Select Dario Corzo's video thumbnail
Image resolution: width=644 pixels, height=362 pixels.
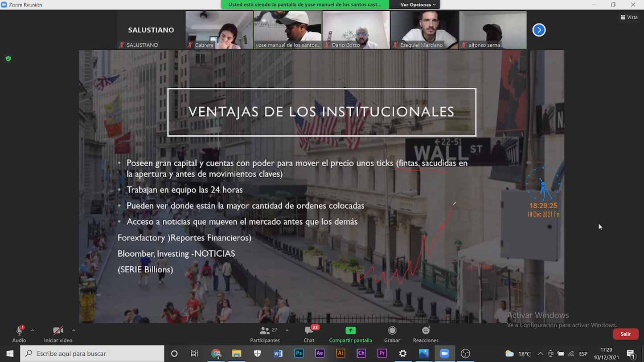coord(356,30)
